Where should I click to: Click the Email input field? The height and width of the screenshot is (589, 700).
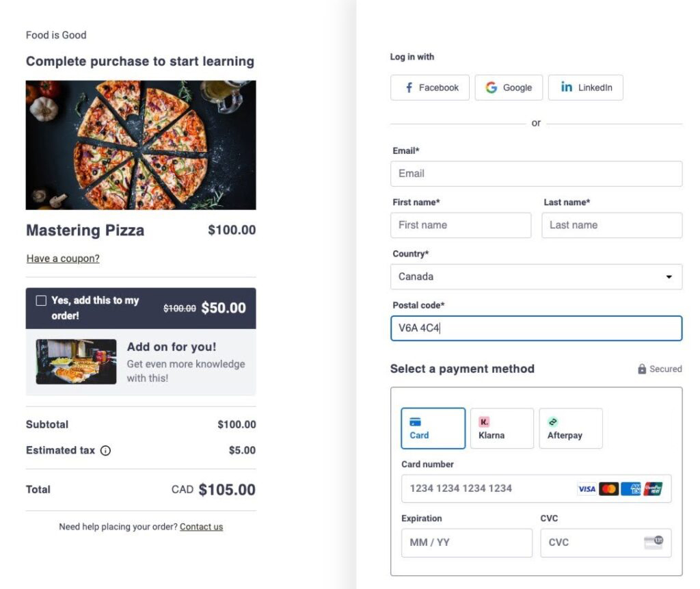pos(536,174)
